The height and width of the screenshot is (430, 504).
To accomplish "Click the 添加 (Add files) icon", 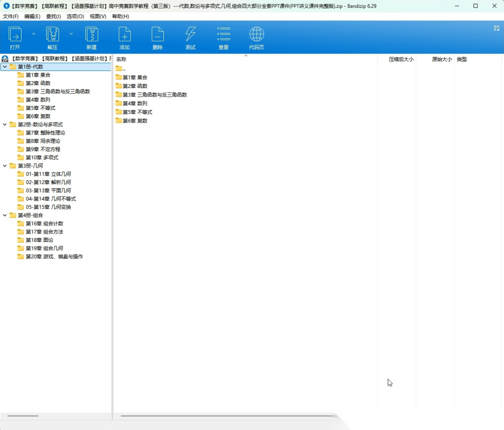I will coord(125,35).
